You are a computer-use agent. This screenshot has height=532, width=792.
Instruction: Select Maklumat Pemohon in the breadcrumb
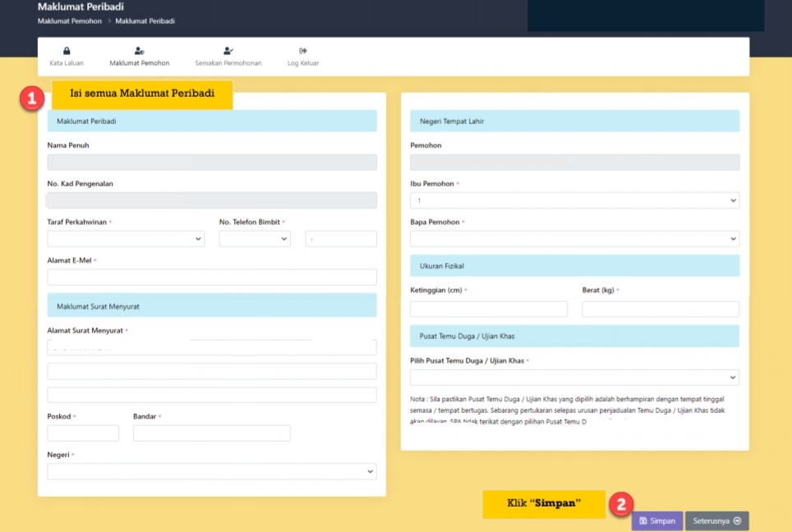click(x=68, y=21)
